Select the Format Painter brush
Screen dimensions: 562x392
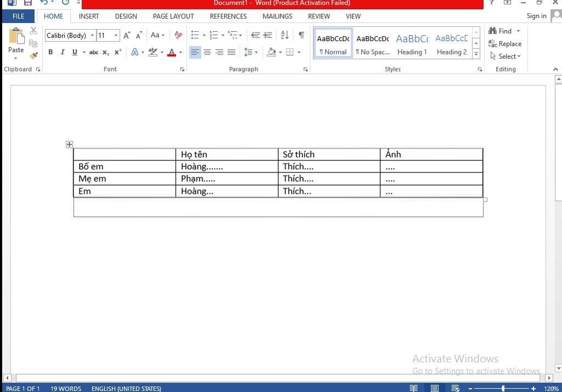[x=33, y=55]
